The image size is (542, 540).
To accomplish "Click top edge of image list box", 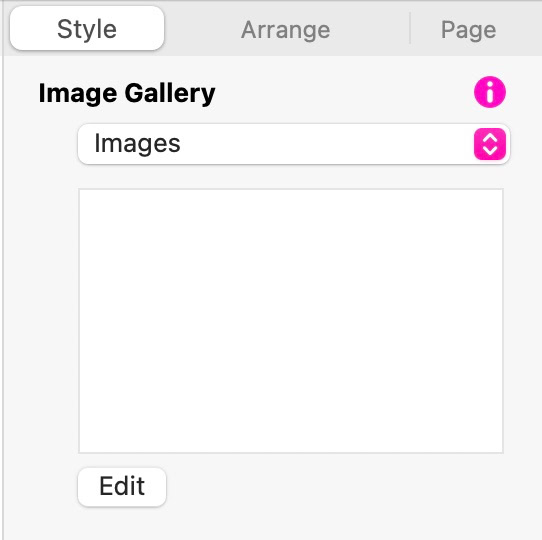I will (291, 189).
